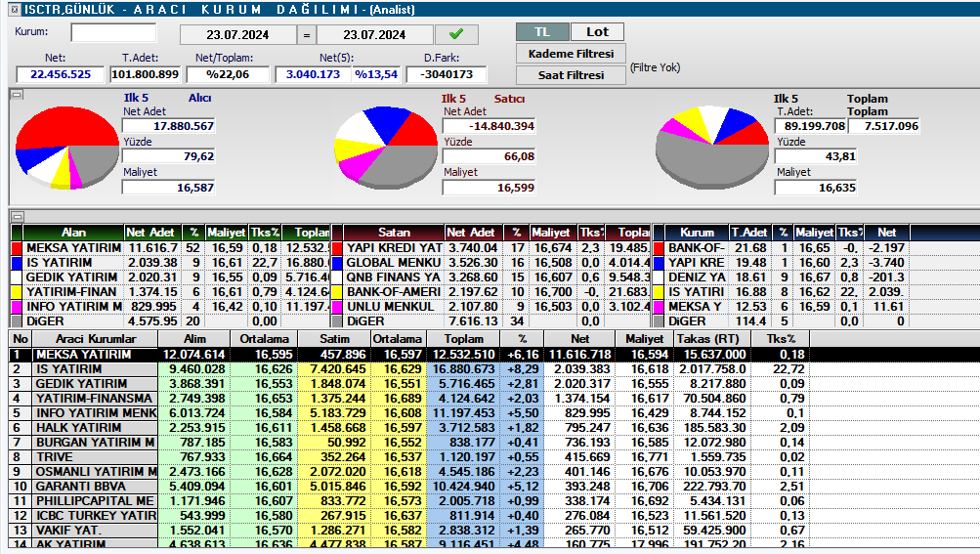The image size is (980, 554).
Task: Collapse the pie charts panel
Action: coord(18,95)
